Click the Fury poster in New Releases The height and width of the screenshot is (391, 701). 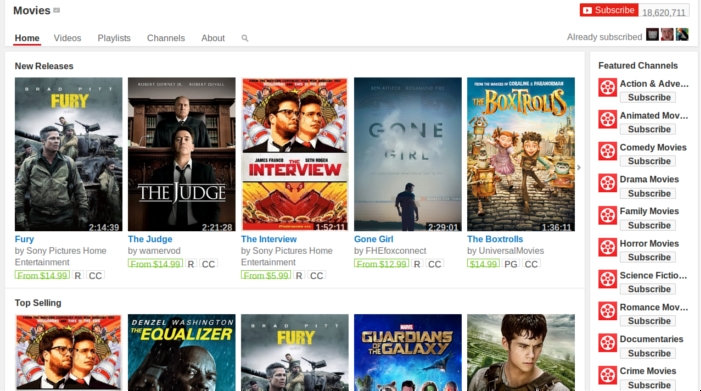coord(68,154)
